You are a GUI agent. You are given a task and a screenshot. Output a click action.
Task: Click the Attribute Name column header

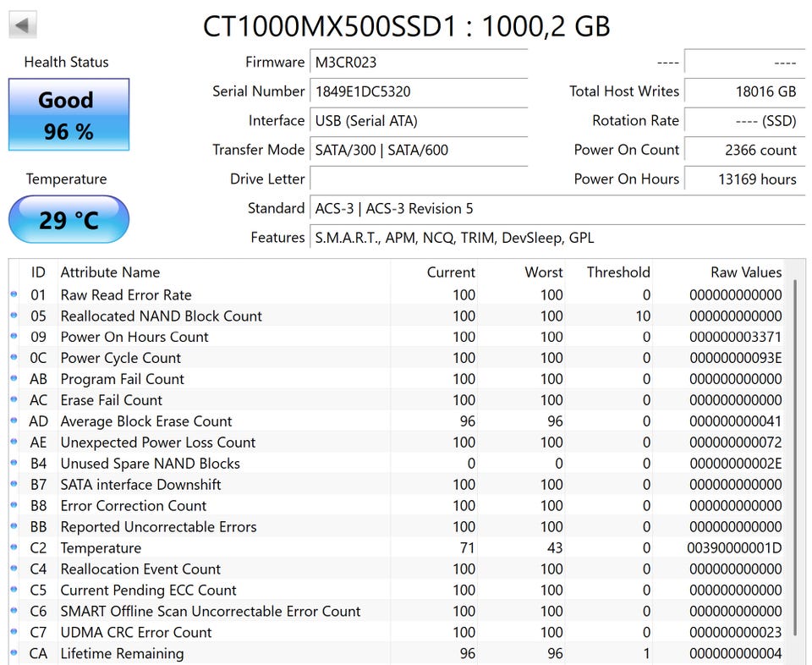[110, 272]
